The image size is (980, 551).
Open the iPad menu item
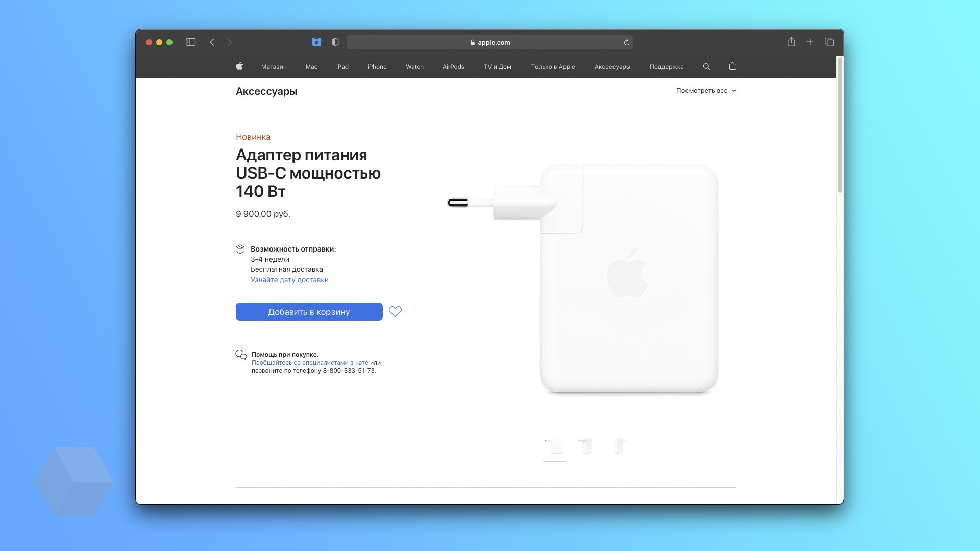tap(342, 67)
